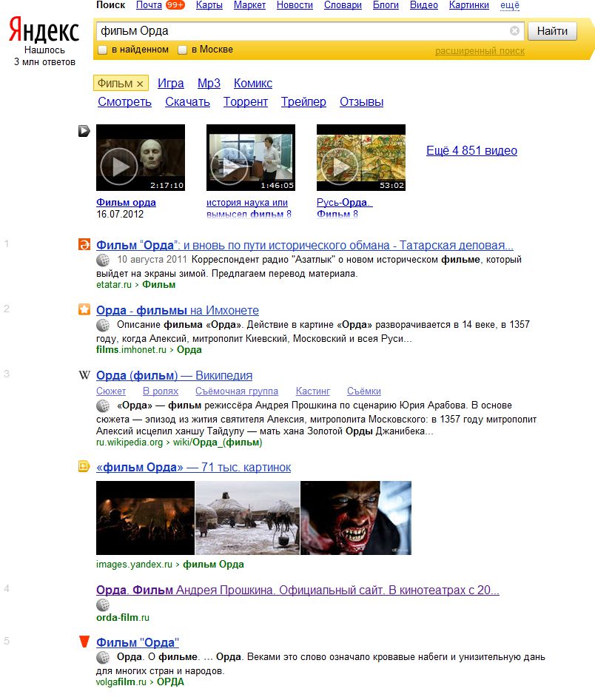Open the 'Орда (фильм) — Википедия' link
Viewport: 595px width, 700px height.
click(174, 375)
